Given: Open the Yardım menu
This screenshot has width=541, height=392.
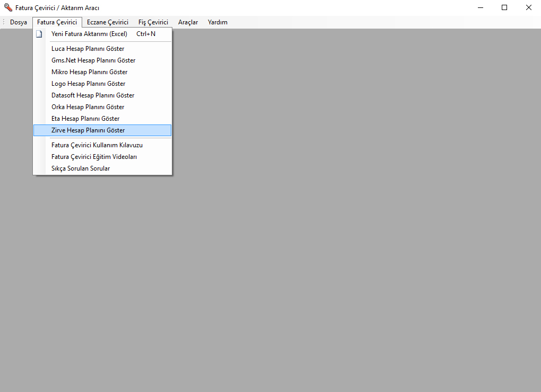Looking at the screenshot, I should coord(217,22).
